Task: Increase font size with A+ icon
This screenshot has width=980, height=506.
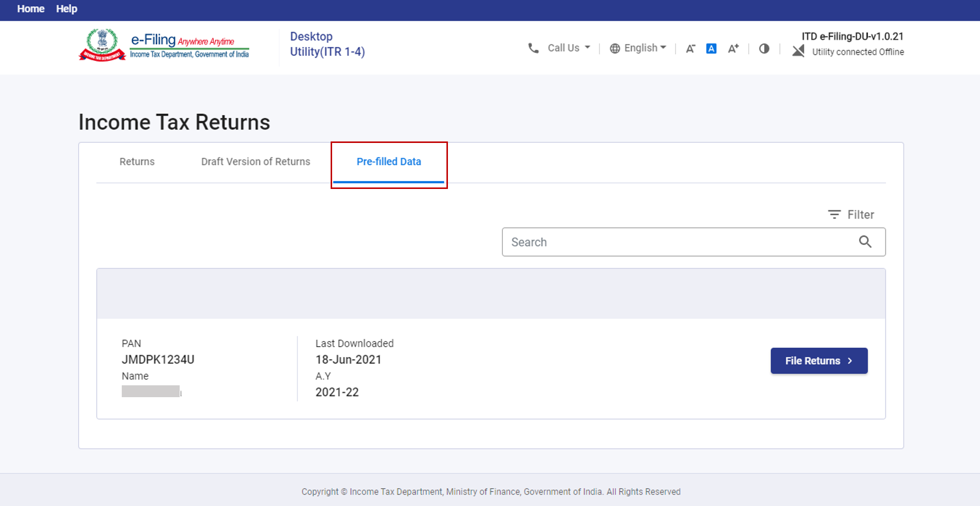Action: coord(734,48)
